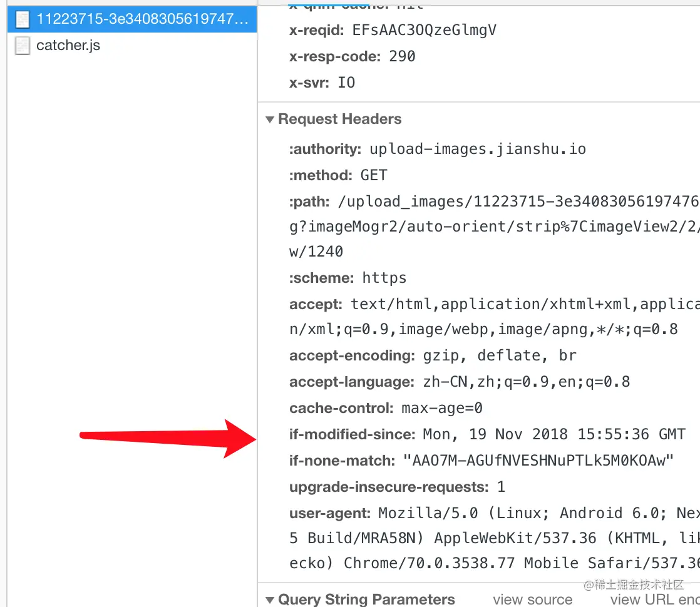Click the if-none-match ETag value
The height and width of the screenshot is (607, 700).
[x=538, y=461]
